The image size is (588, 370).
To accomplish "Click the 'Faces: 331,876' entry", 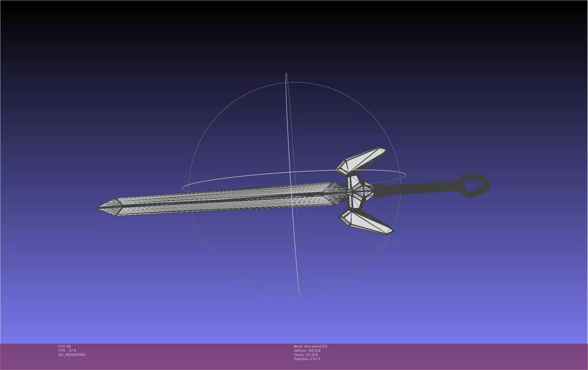I will pyautogui.click(x=306, y=355).
